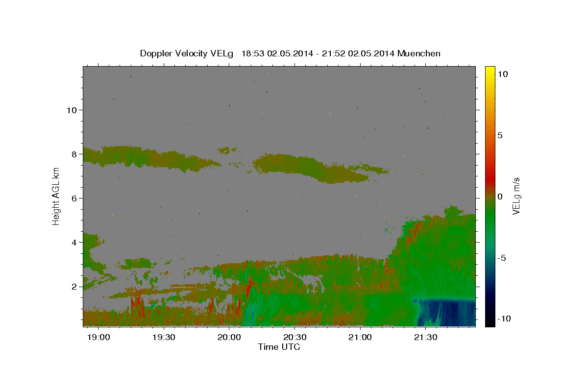Click the height tick label 8
This screenshot has width=588, height=392.
74,154
